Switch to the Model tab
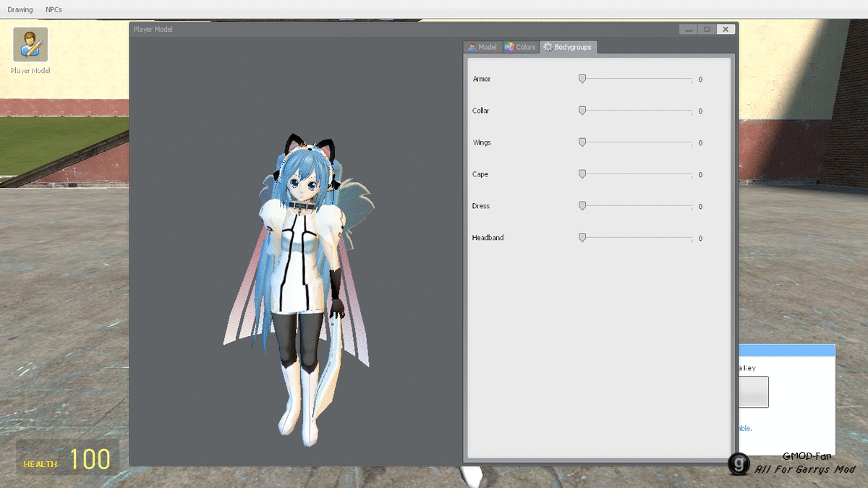Viewport: 868px width, 488px height. [x=482, y=47]
